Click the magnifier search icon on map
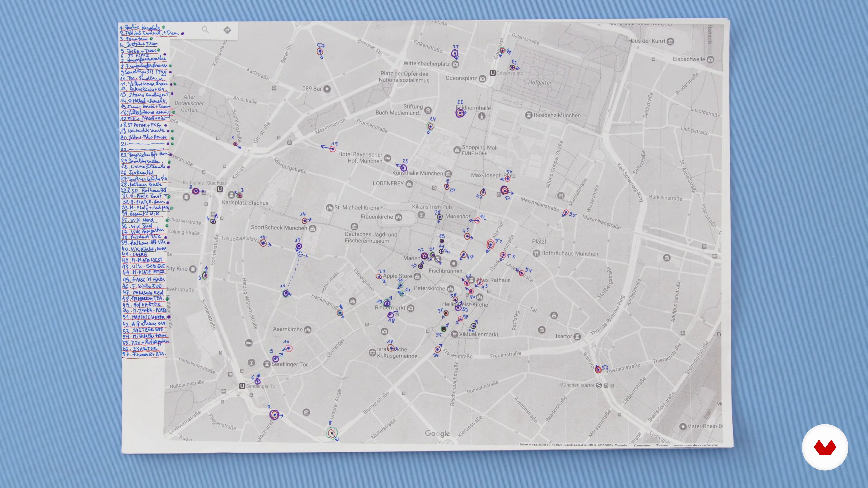The image size is (868, 488). point(205,30)
